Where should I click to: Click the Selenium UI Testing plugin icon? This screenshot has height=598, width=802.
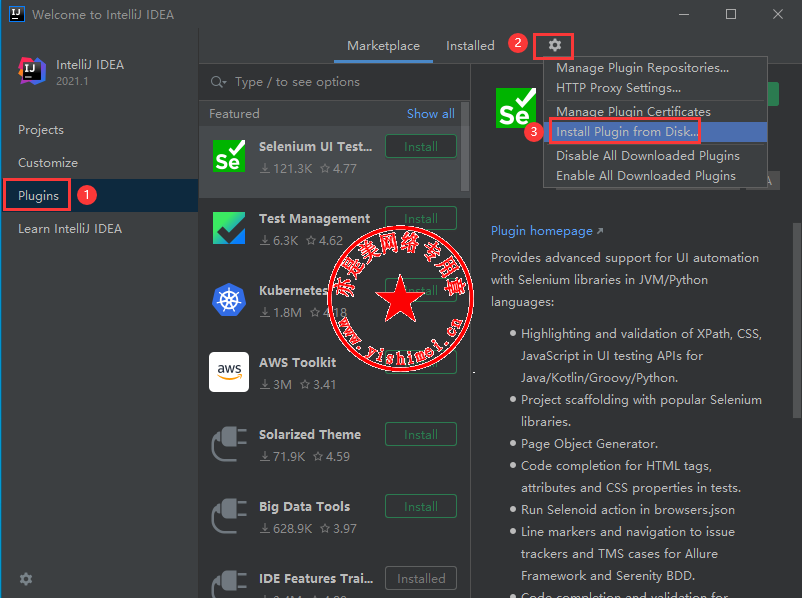(229, 156)
